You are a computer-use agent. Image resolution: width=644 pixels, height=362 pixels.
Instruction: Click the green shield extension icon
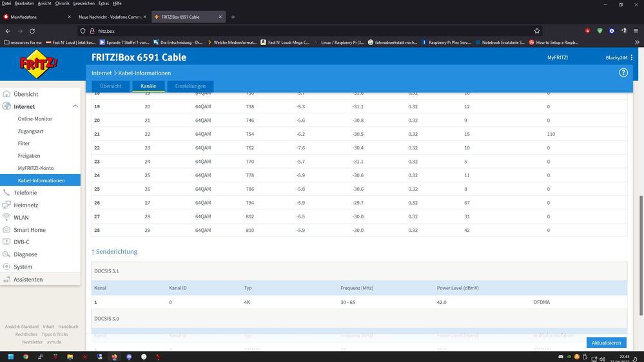pos(600,31)
